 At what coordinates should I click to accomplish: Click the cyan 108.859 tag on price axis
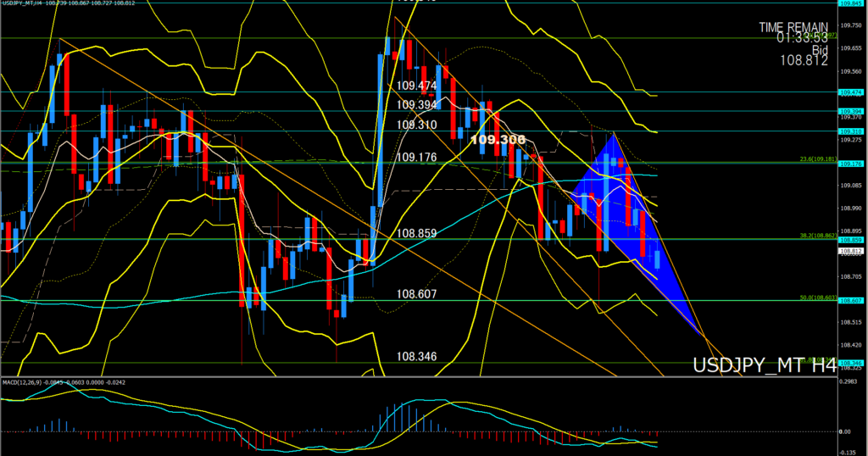tap(851, 240)
